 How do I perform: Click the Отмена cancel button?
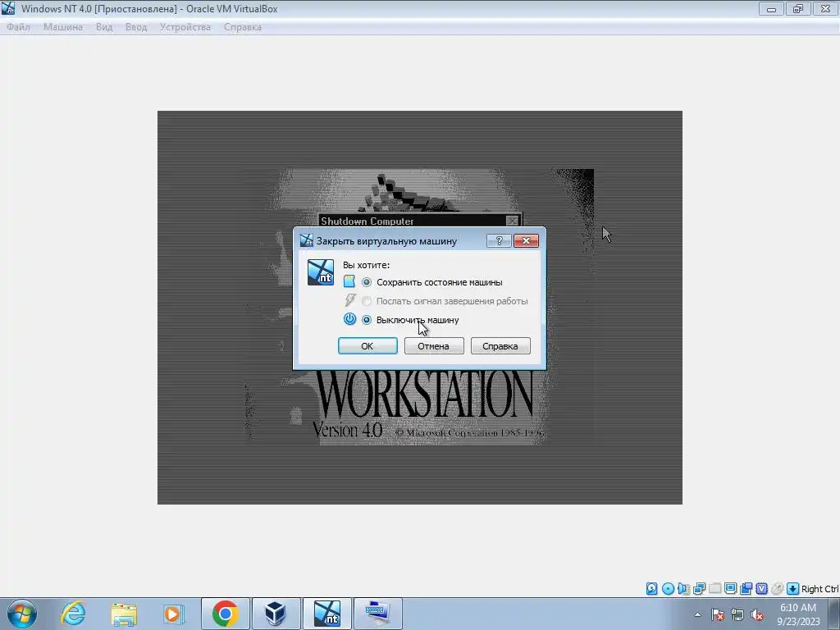click(x=434, y=346)
